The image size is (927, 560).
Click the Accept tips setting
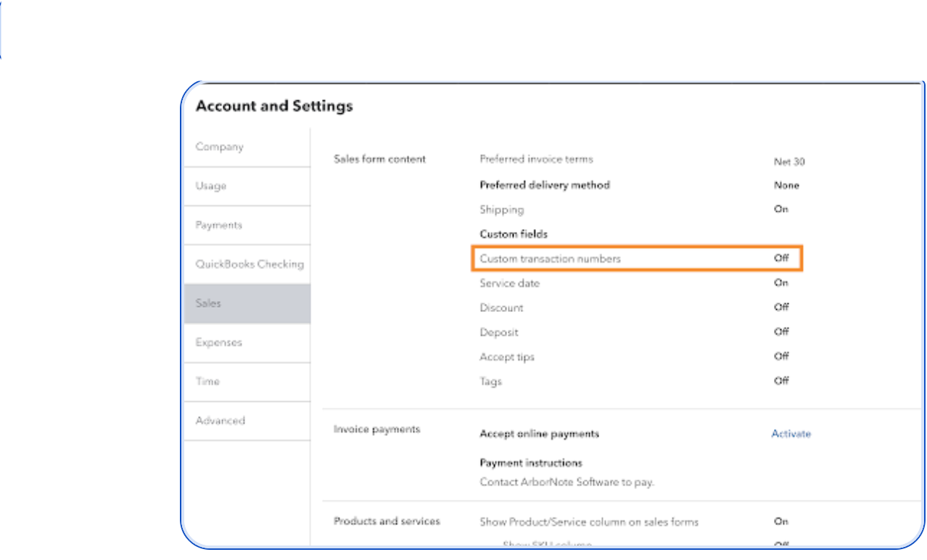coord(507,358)
